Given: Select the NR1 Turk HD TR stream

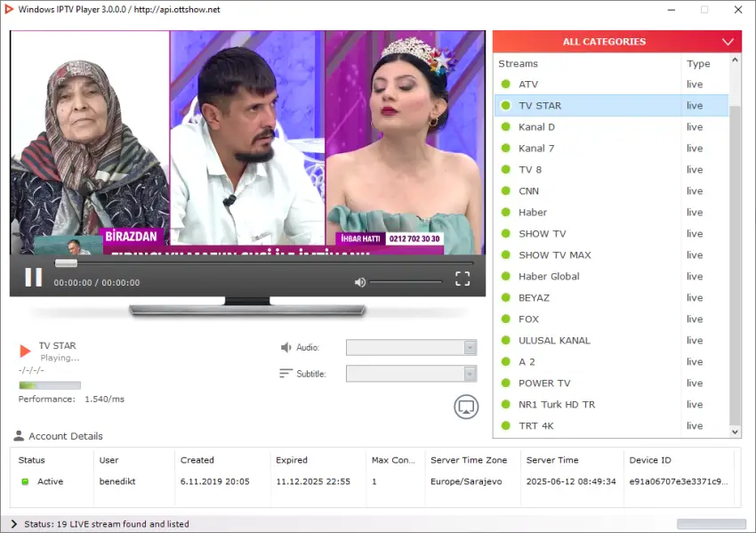Looking at the screenshot, I should pyautogui.click(x=611, y=404).
